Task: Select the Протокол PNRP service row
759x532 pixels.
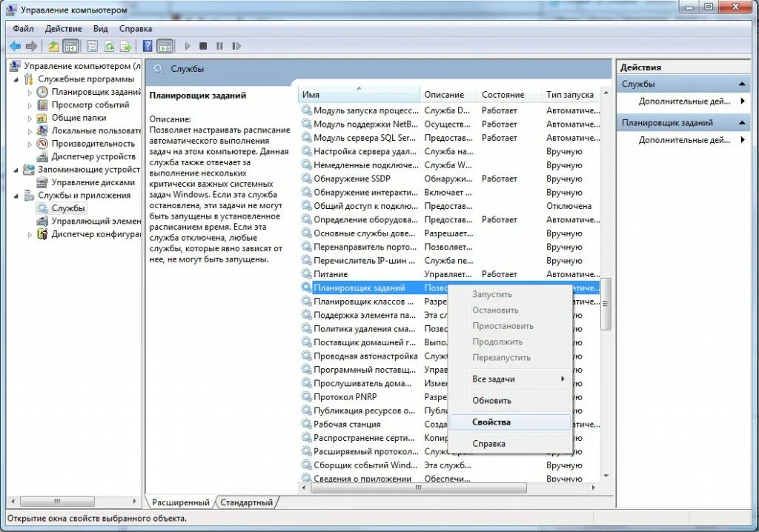Action: tap(373, 397)
